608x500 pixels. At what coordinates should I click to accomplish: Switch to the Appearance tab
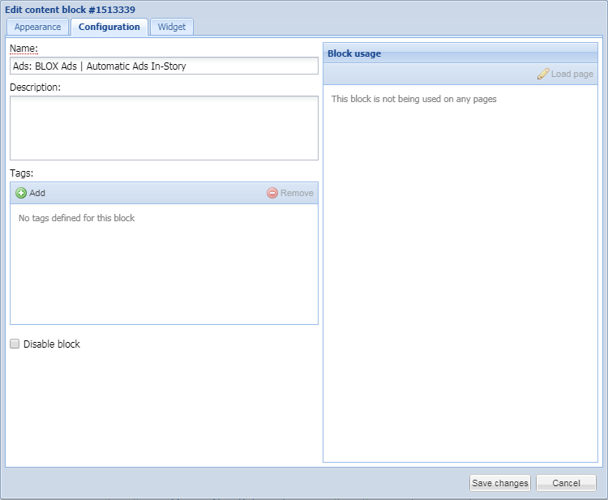click(37, 27)
